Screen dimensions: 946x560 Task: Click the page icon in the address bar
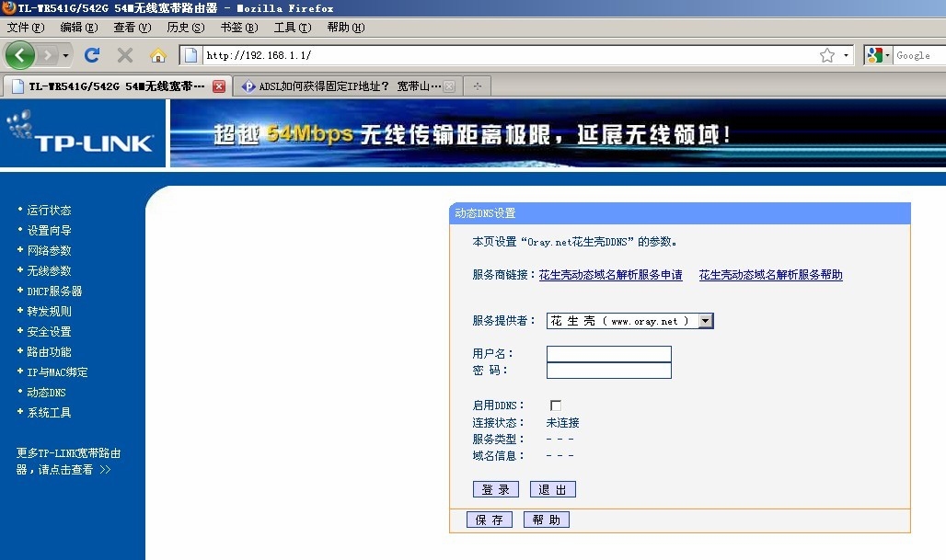click(190, 55)
